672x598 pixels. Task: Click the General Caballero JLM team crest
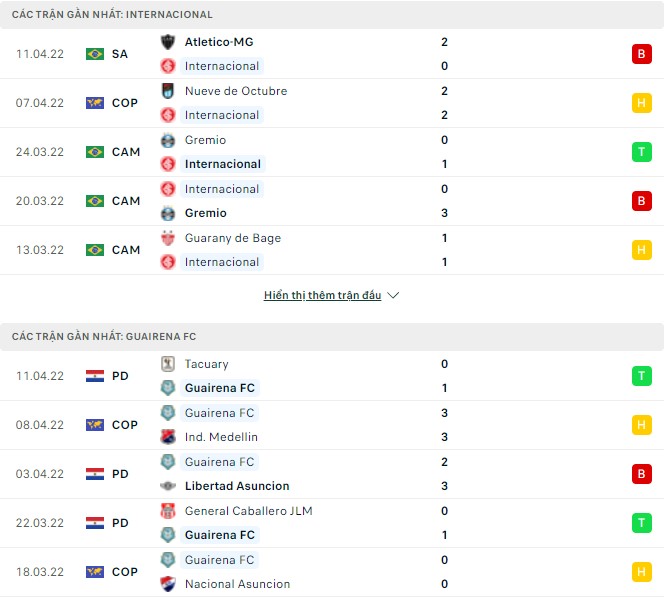[168, 511]
